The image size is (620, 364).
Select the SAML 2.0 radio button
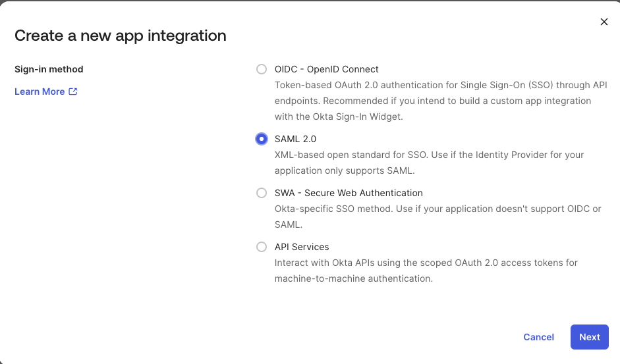click(262, 139)
